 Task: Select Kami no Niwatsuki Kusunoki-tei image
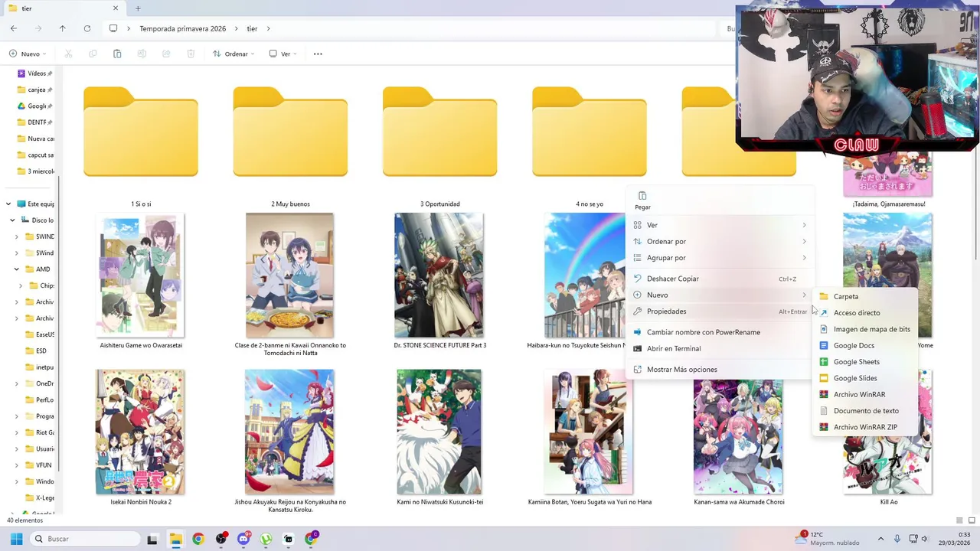439,432
